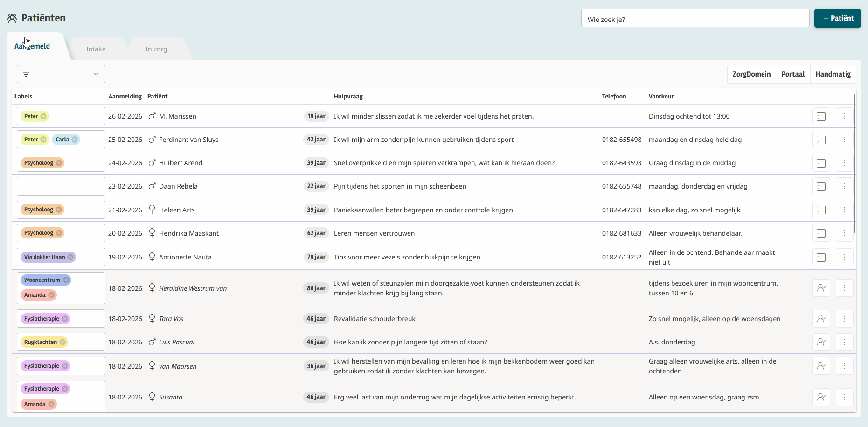Screen dimensions: 868x427
Task: Open calendar icon for Hendrika Maaskant
Action: (x=821, y=233)
